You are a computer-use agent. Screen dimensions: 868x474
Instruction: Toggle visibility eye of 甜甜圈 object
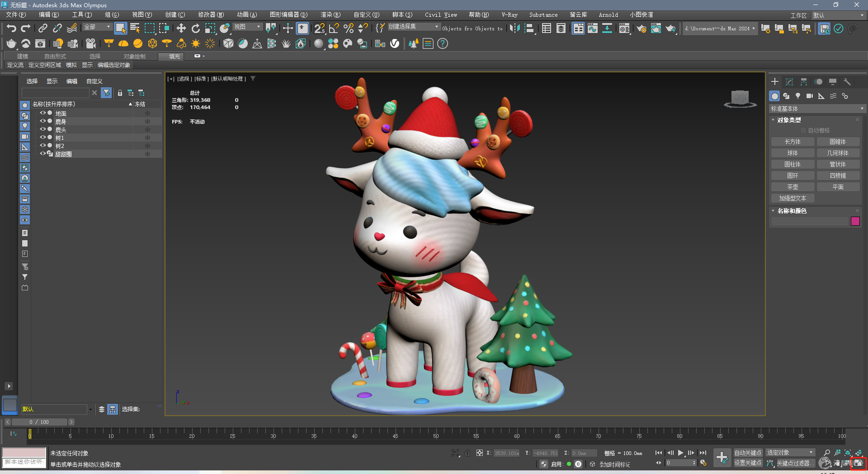(43, 154)
